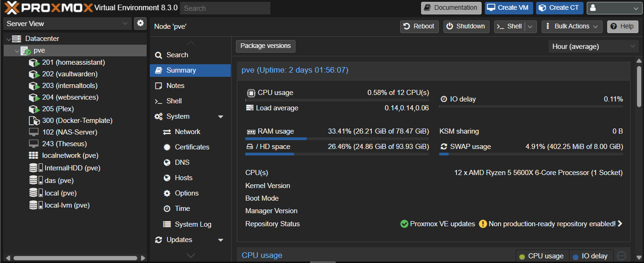Click the Package versions button
Screen dimensions: 644x263
click(266, 46)
